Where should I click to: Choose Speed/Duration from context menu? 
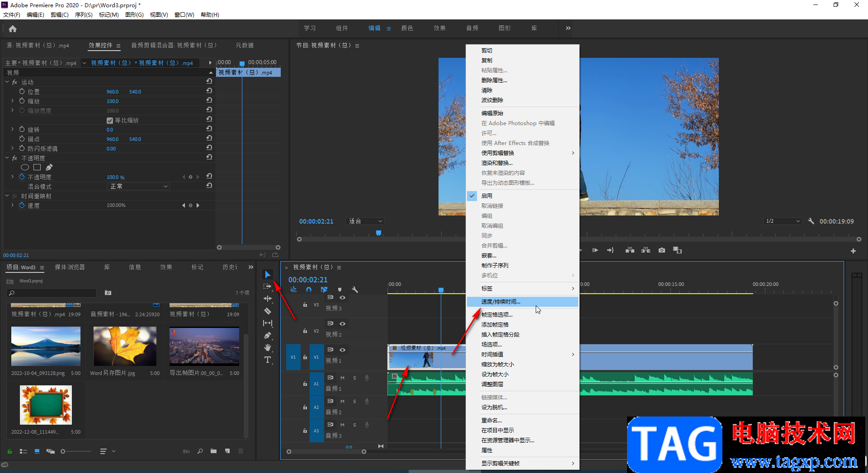(x=522, y=302)
